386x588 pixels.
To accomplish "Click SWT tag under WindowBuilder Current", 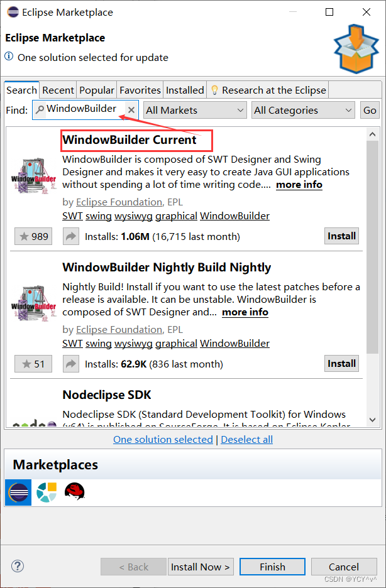I will pyautogui.click(x=72, y=216).
